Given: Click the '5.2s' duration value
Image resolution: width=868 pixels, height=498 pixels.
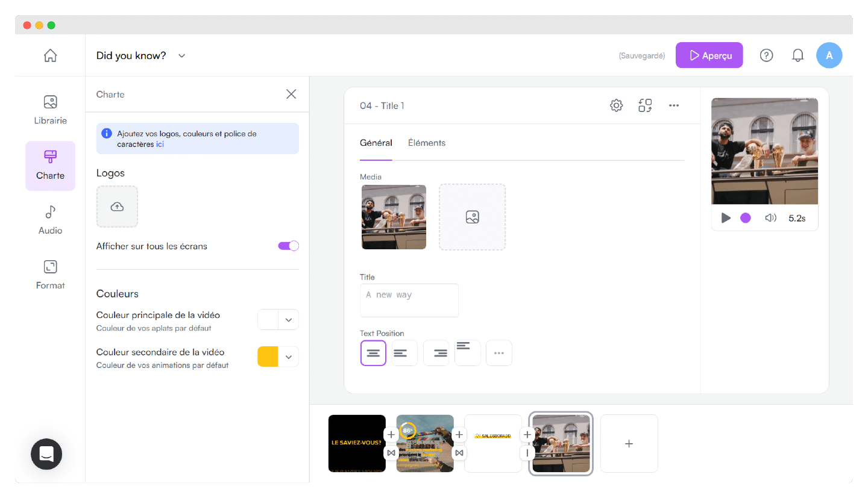Looking at the screenshot, I should coord(797,218).
